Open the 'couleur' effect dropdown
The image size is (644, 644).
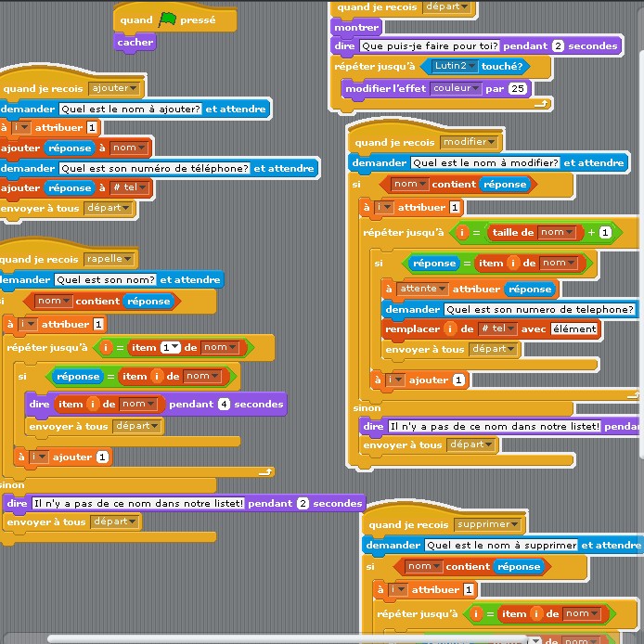pos(456,88)
